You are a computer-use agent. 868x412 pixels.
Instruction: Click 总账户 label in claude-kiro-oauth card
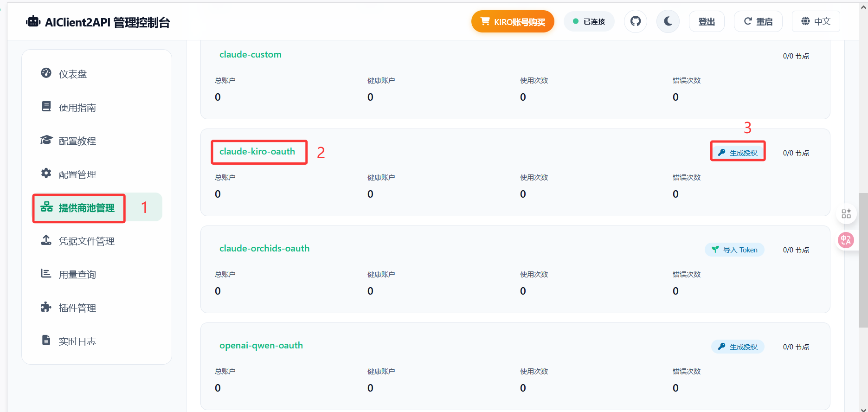click(225, 177)
